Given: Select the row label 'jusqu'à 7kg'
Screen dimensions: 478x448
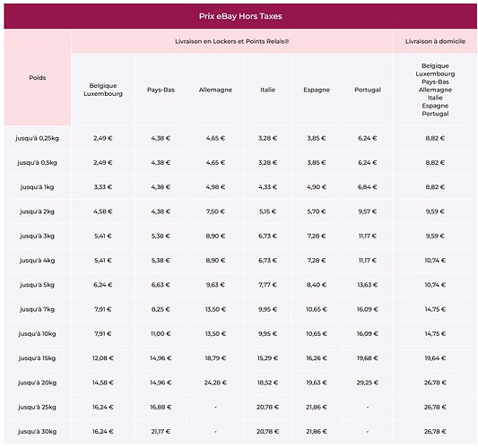Looking at the screenshot, I should [37, 309].
